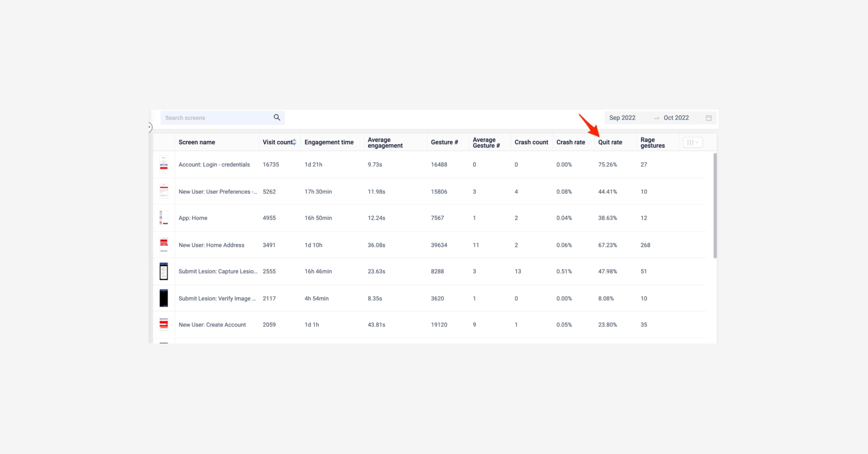
Task: Sort by Quit rate column header
Action: [610, 142]
